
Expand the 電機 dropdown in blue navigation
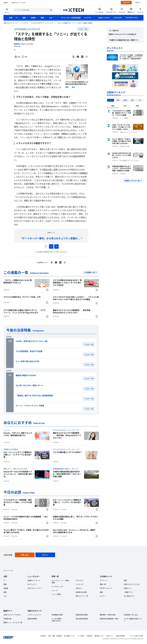pos(25,18)
